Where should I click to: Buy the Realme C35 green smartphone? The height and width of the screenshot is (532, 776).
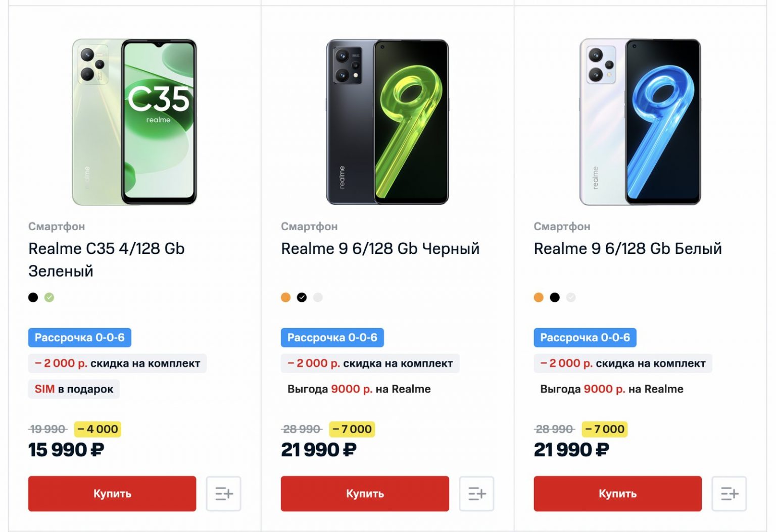tap(112, 494)
